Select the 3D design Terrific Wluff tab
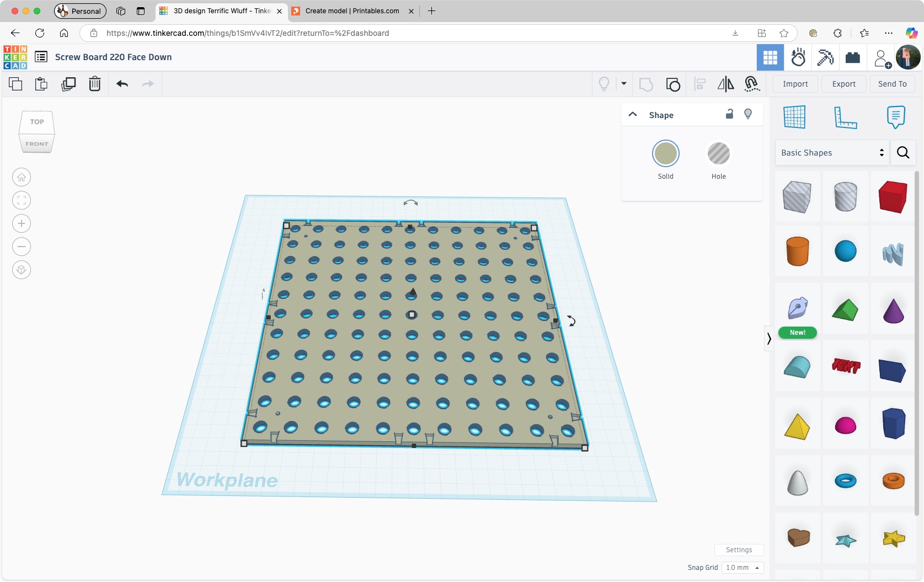The height and width of the screenshot is (582, 924). point(222,11)
